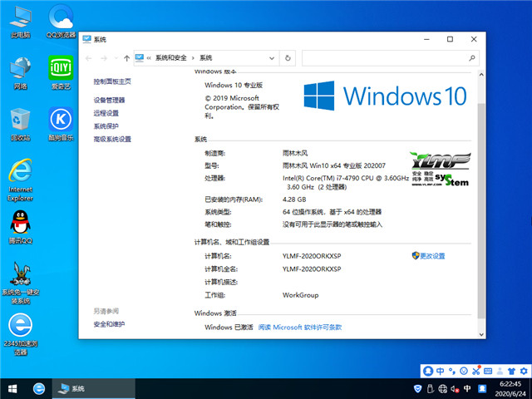Viewport: 532px width, 399px height.
Task: Open the soft keyboard on IME toolbar
Action: click(488, 371)
